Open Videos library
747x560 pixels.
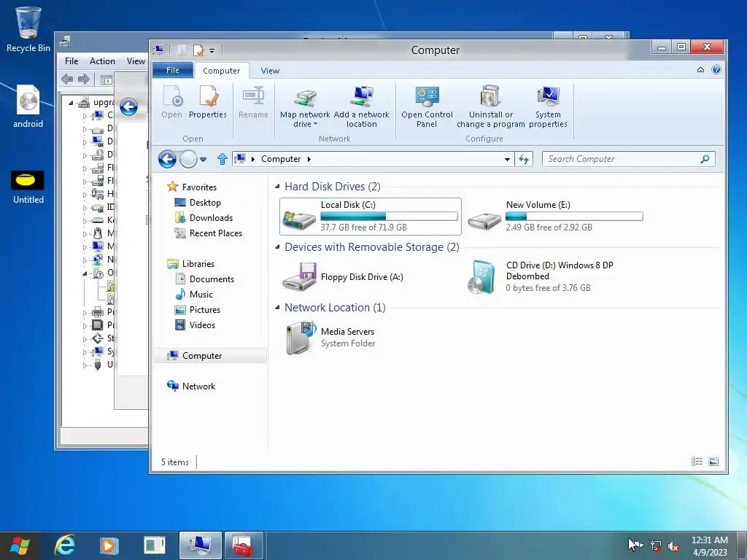[x=202, y=324]
